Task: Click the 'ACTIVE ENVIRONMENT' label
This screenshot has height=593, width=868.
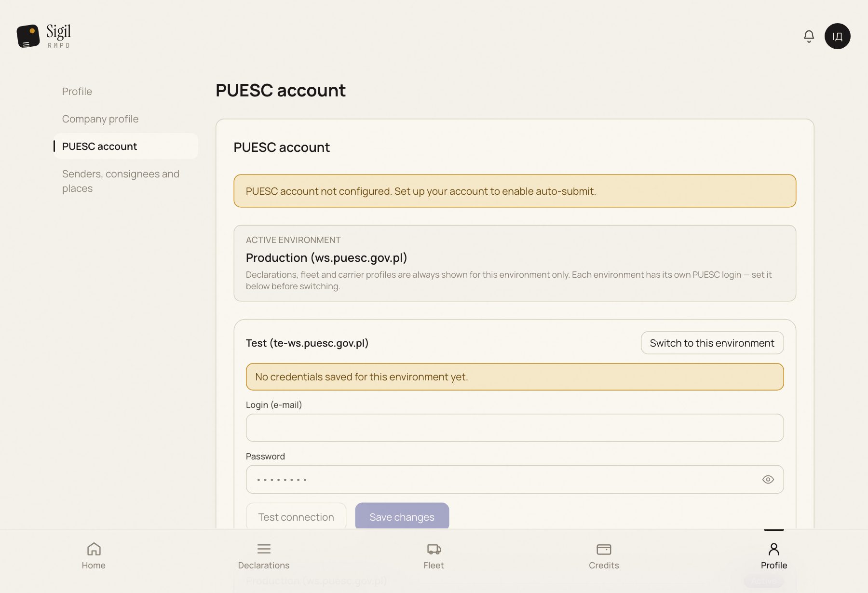Action: pyautogui.click(x=293, y=240)
